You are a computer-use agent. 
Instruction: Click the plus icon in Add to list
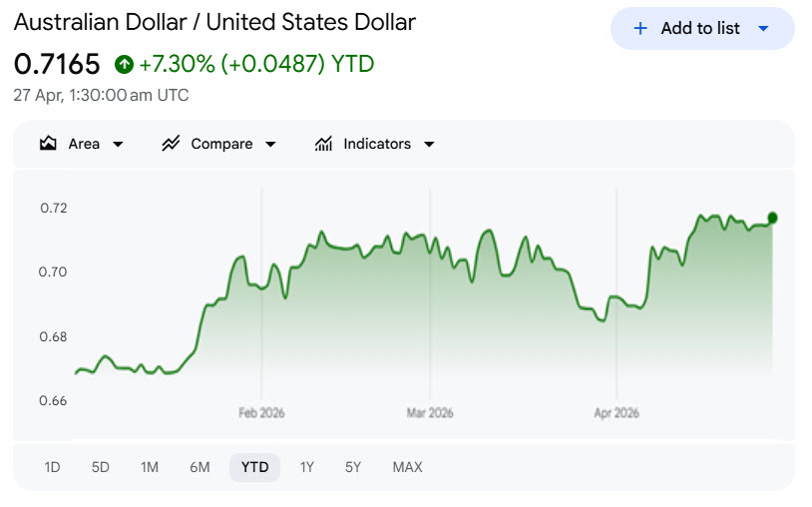tap(640, 29)
